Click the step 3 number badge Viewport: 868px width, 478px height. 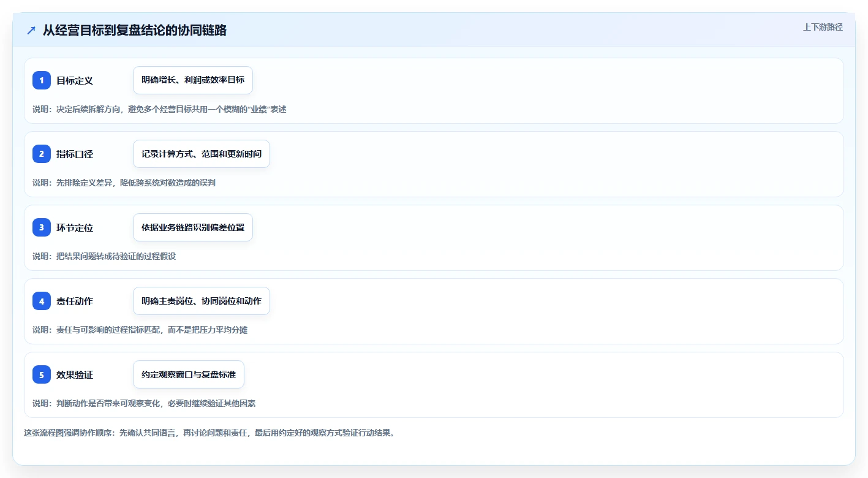point(42,227)
